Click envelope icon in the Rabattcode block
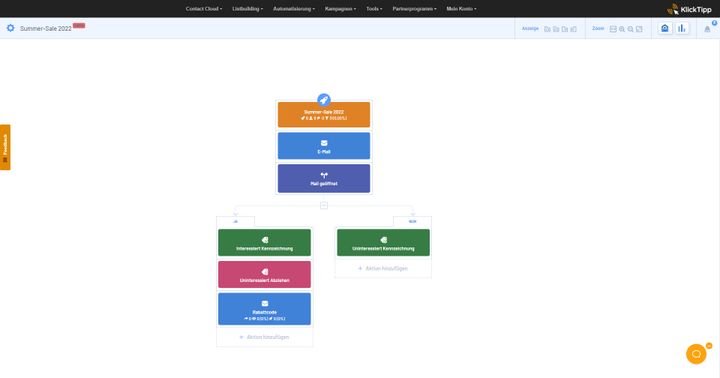The width and height of the screenshot is (720, 378). click(264, 303)
